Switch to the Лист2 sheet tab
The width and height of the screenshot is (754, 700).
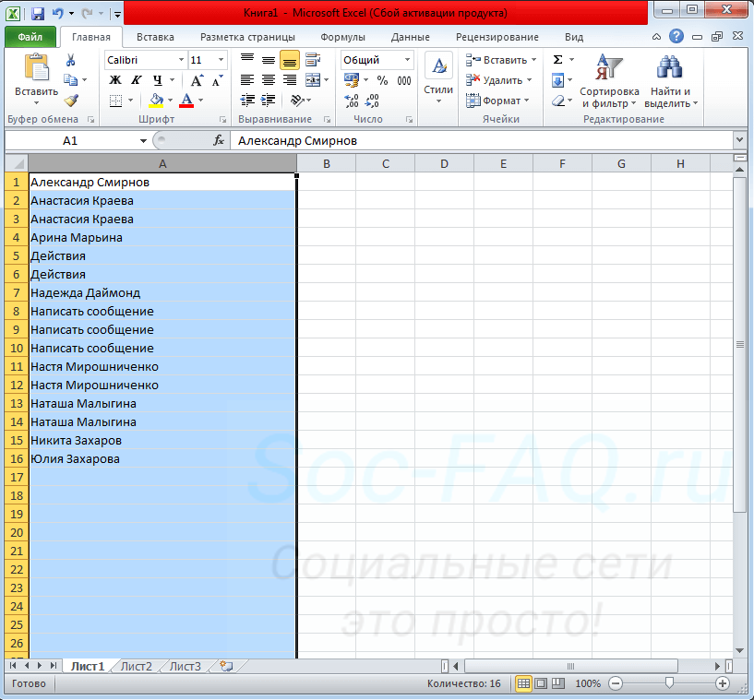pos(137,666)
